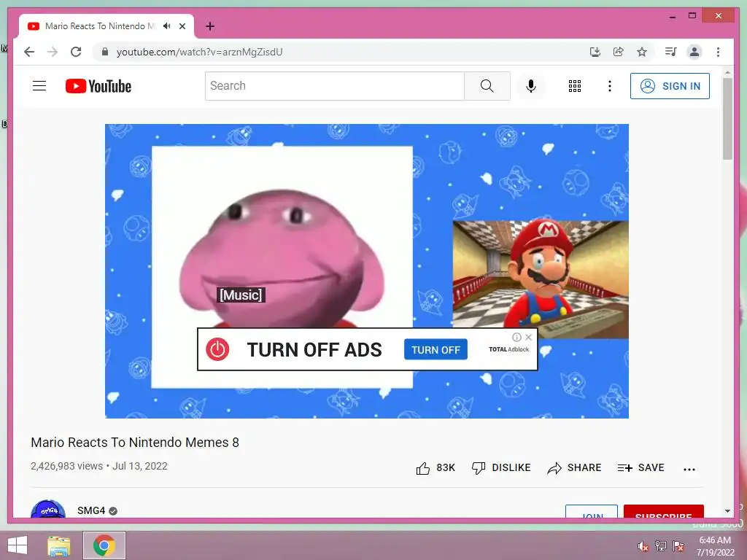747x560 pixels.
Task: Click the Chrome taskbar icon
Action: 104,545
